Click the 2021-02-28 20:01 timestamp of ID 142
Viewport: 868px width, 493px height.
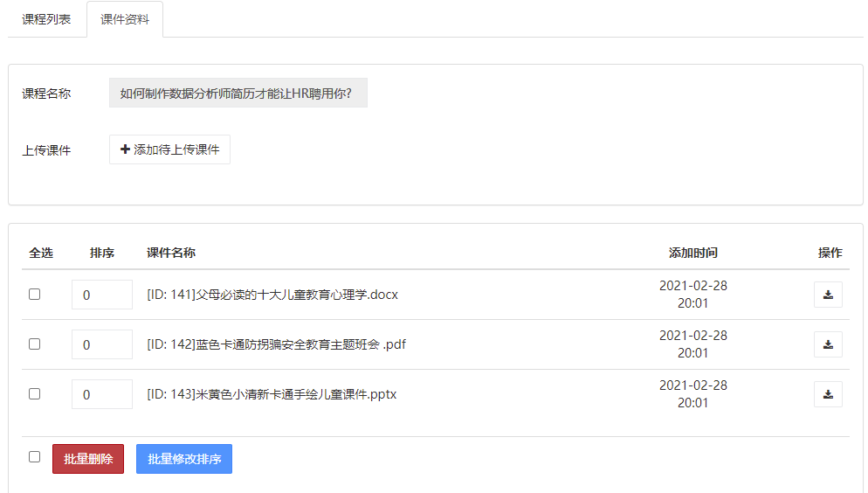693,344
